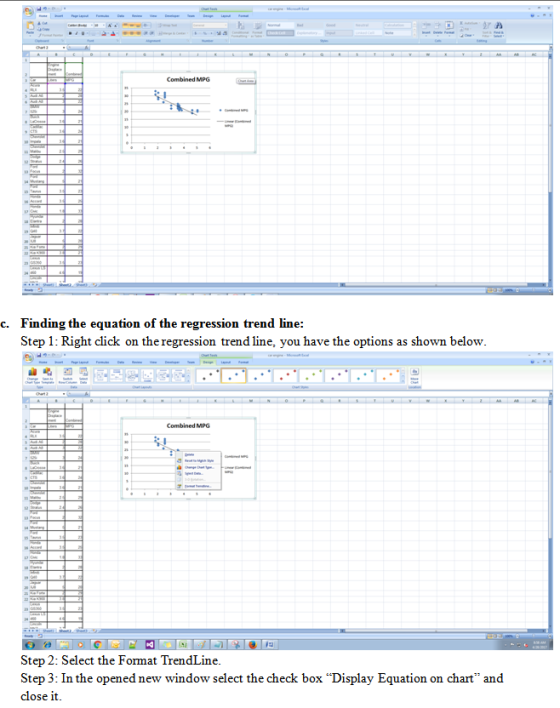The width and height of the screenshot is (560, 708).
Task: Click the Windows Start orb
Action: (30, 644)
